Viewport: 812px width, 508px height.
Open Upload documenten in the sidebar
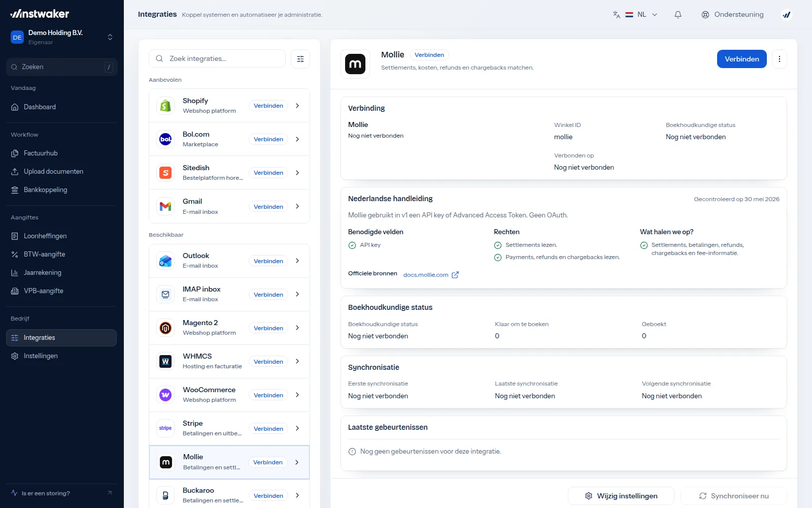(x=61, y=172)
